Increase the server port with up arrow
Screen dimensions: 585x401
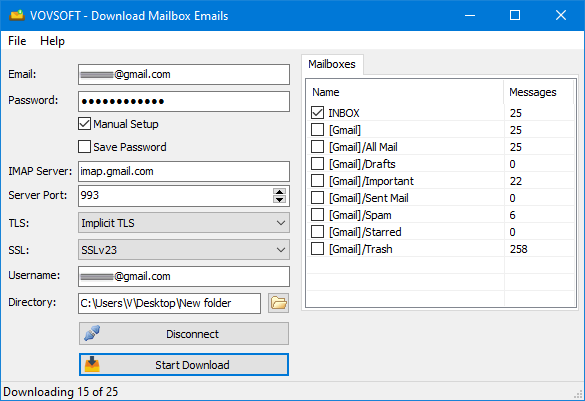[x=279, y=191]
